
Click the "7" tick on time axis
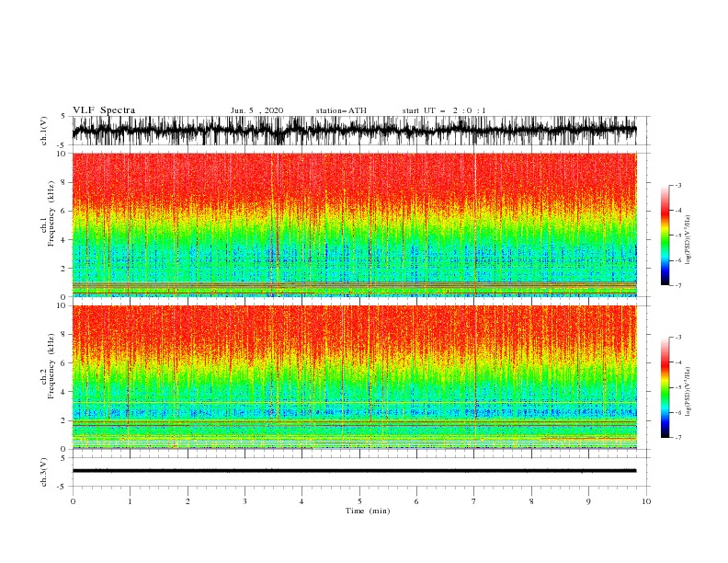pos(474,501)
